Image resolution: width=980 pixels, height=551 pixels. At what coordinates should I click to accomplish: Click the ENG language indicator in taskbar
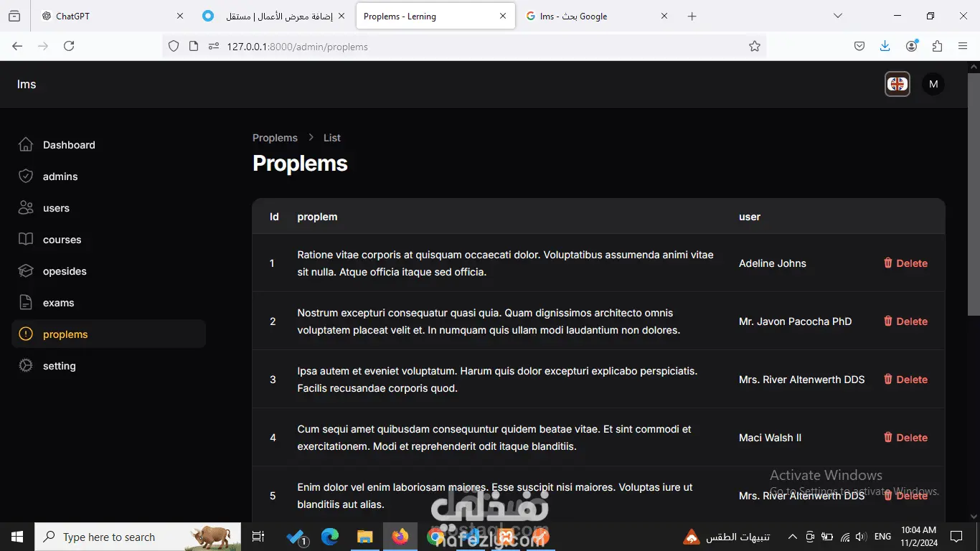click(883, 537)
